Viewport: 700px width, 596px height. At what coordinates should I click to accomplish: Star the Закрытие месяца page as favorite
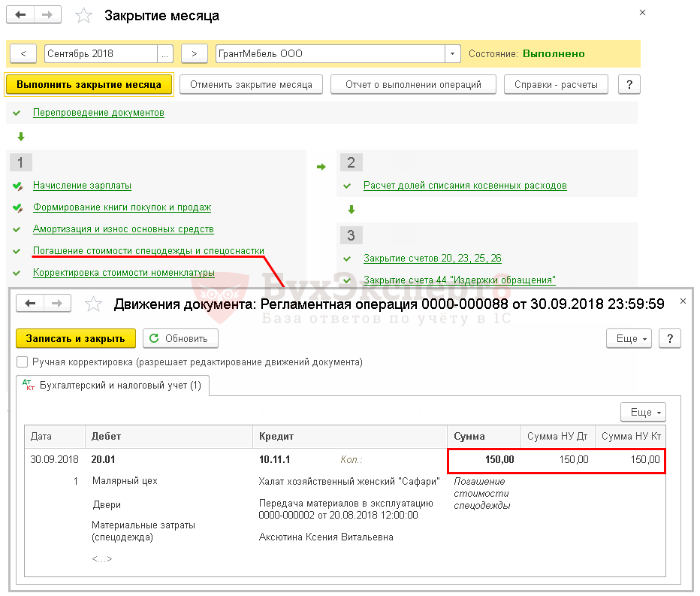coord(85,16)
